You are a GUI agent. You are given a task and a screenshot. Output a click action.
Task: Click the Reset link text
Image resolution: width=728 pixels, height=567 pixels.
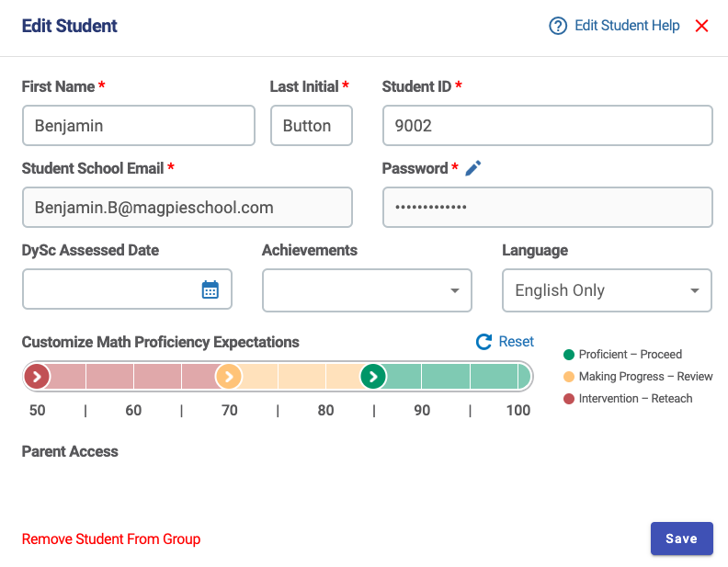(x=516, y=342)
